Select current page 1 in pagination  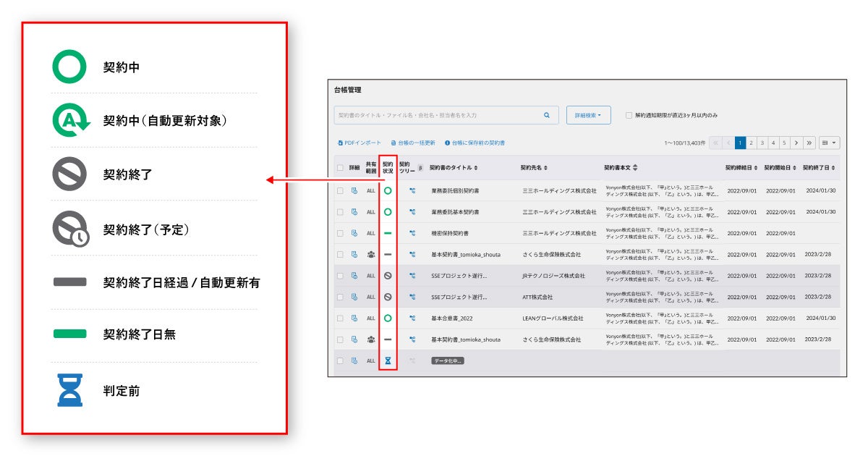coord(740,143)
